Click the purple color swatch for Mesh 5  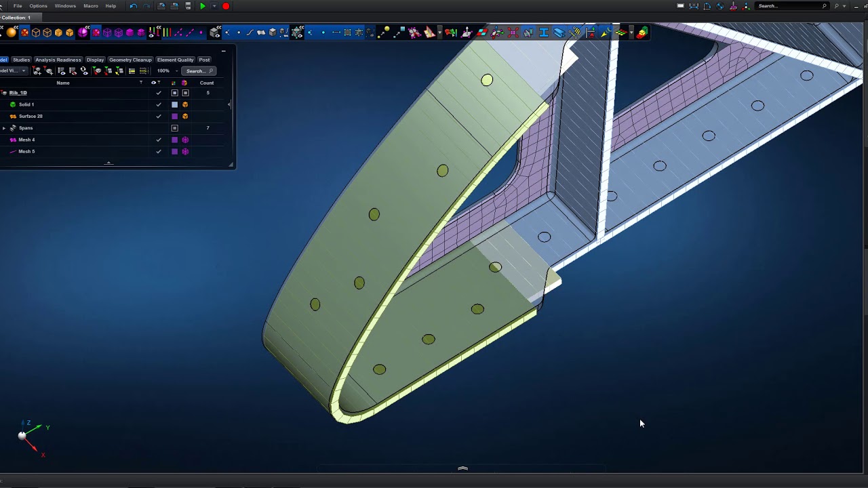[x=174, y=151]
